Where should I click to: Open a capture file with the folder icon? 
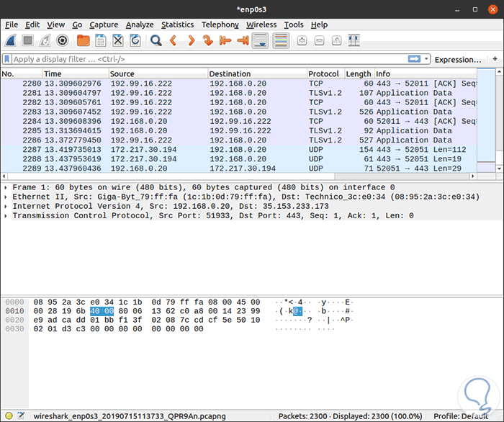pos(84,40)
